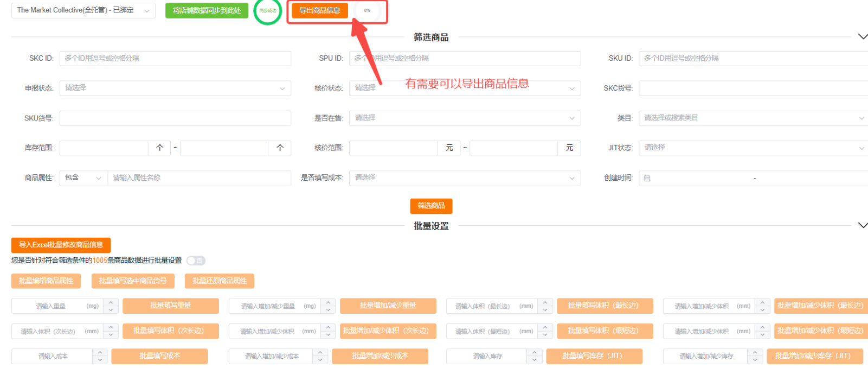
Task: Click 批量增加/减少重量 button
Action: coord(388,306)
